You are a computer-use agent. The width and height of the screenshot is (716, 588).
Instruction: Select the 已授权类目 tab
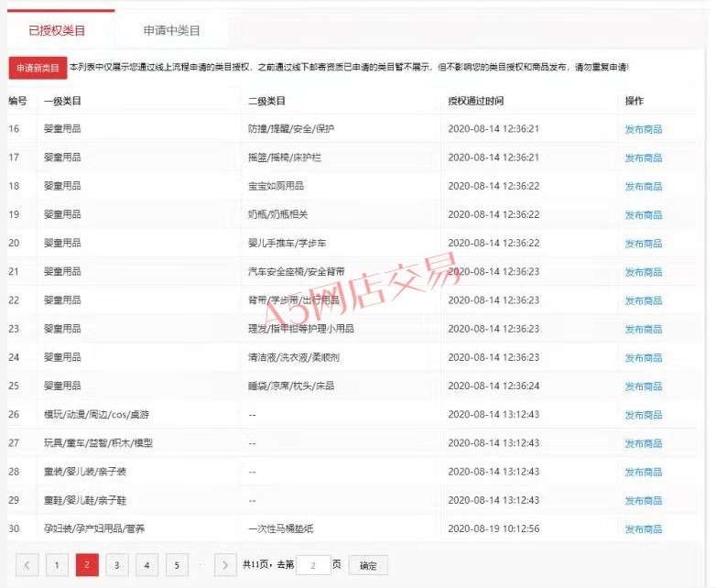(x=57, y=31)
